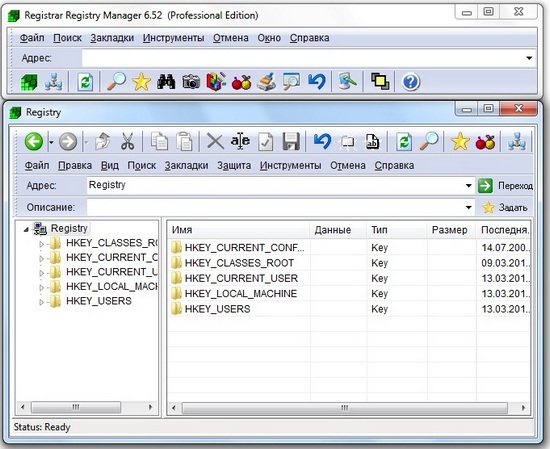Click the Rename text cursor icon
Image resolution: width=550 pixels, height=449 pixels.
(x=240, y=142)
